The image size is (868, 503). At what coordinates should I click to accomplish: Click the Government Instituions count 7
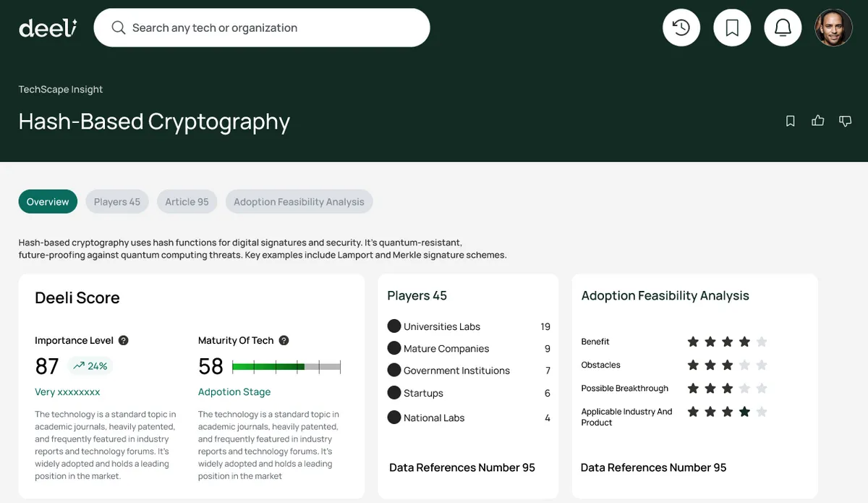[x=548, y=371]
